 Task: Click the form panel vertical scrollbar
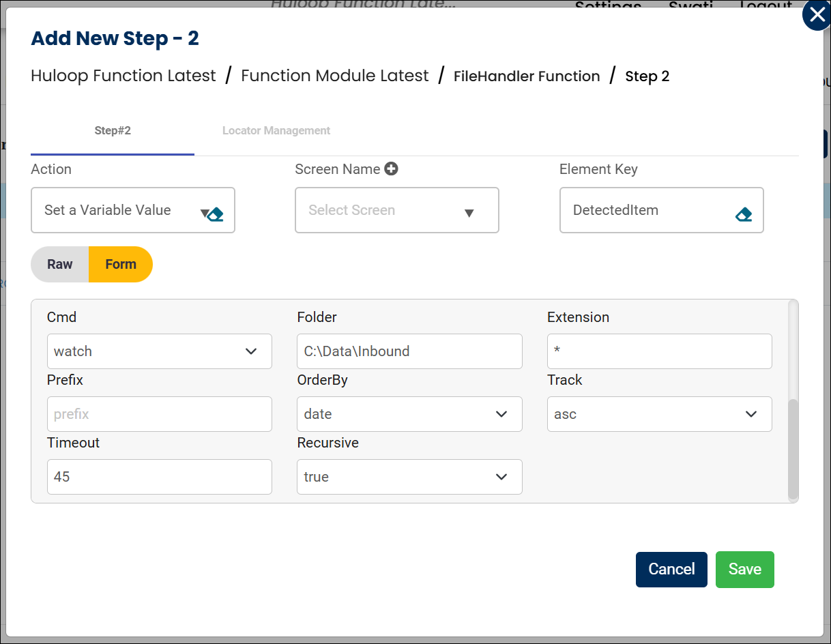792,450
